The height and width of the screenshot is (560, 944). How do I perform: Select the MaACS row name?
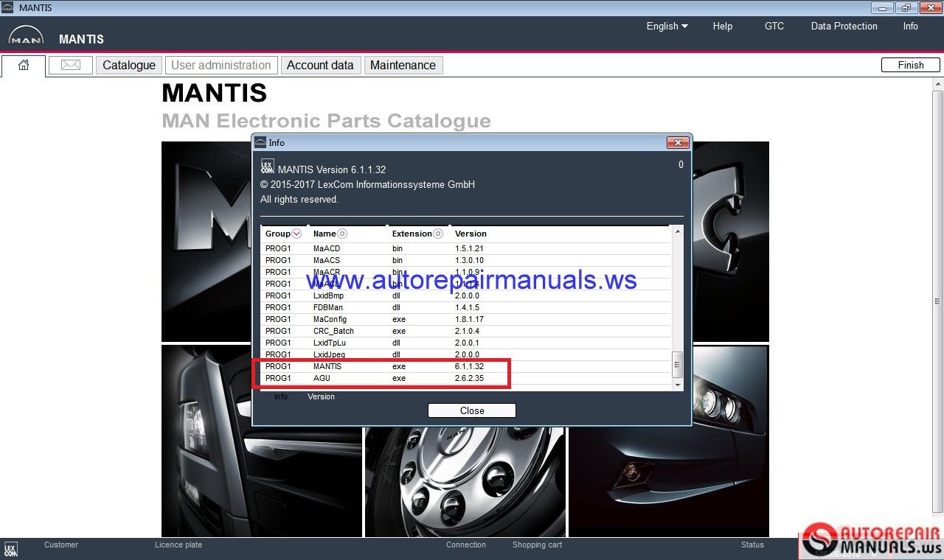(x=327, y=260)
